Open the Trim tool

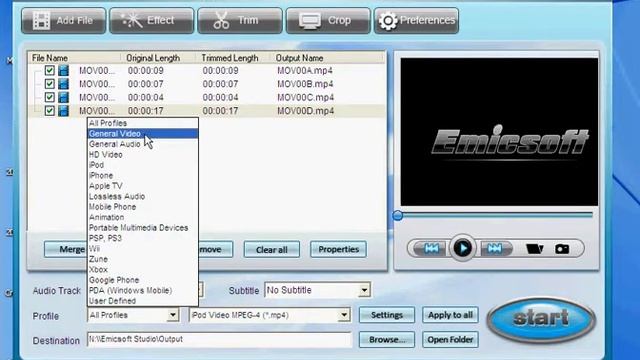coord(240,20)
